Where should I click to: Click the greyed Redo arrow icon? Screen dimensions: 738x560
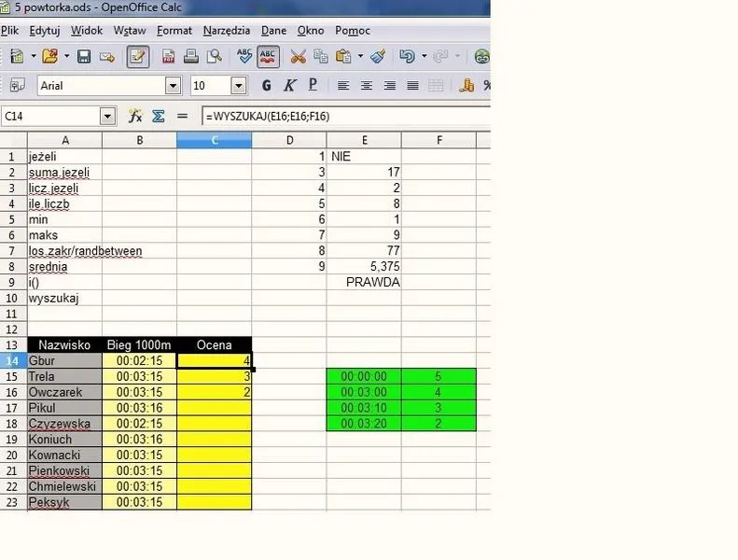point(440,57)
